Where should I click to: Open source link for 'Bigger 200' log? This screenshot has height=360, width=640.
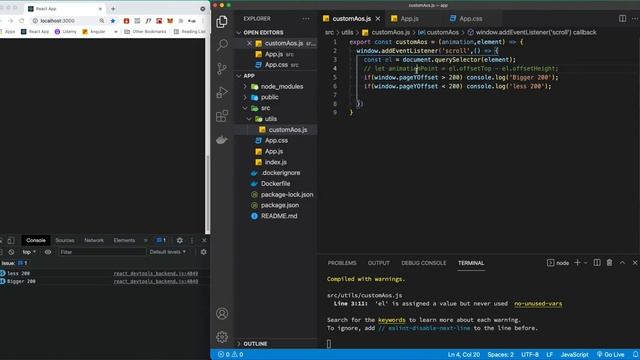(x=156, y=282)
